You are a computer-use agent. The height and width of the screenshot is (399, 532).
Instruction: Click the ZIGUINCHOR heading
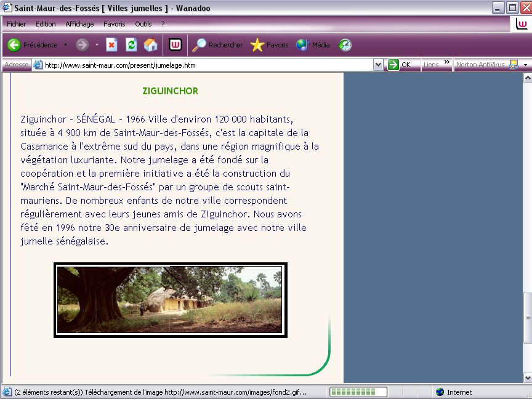pyautogui.click(x=171, y=91)
